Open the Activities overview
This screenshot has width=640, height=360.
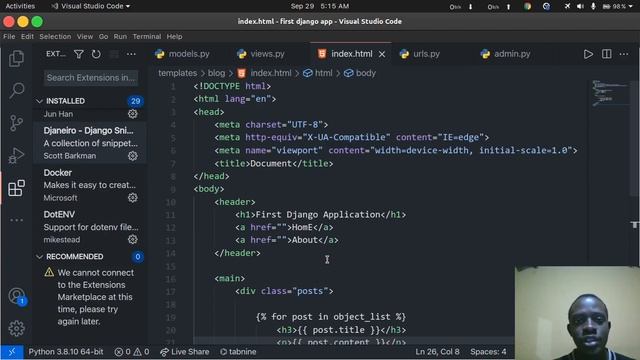point(20,6)
